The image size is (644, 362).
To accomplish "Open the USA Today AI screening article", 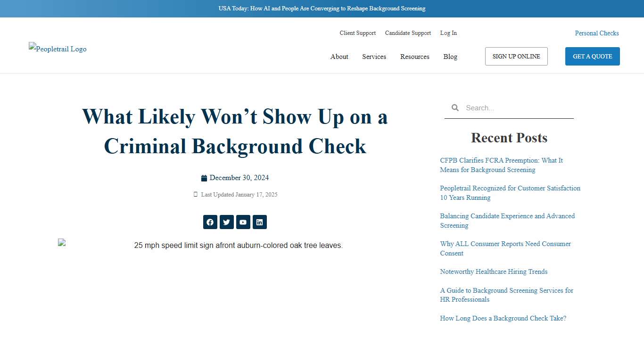I will click(x=322, y=8).
